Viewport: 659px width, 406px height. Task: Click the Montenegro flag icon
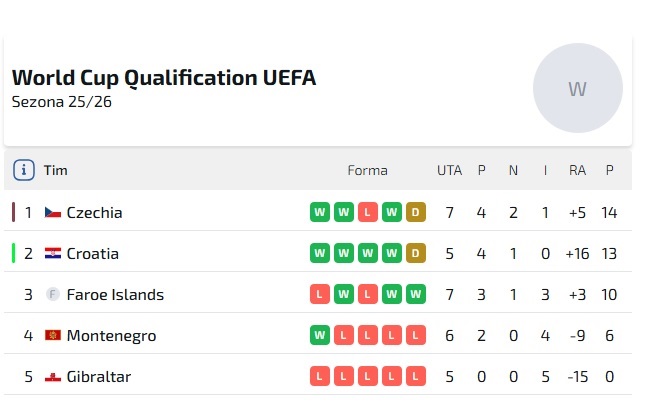click(53, 336)
